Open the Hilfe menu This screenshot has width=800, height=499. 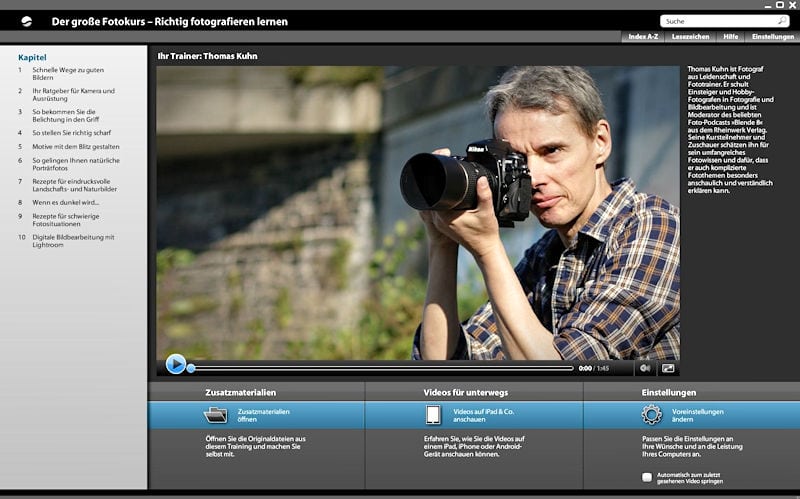[731, 36]
